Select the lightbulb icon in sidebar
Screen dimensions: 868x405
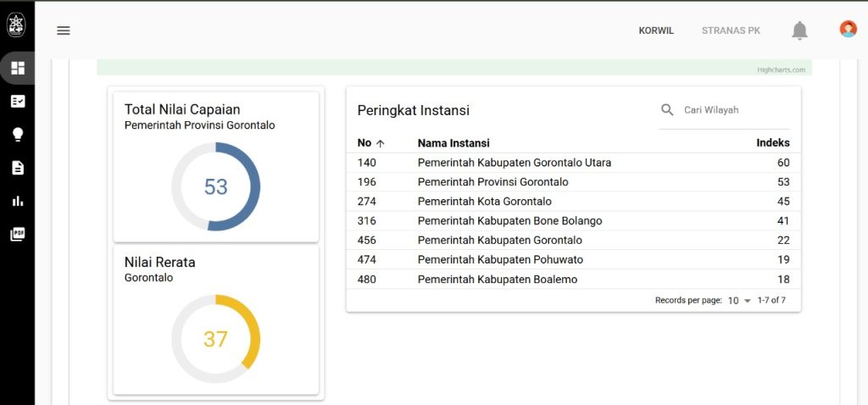click(x=18, y=134)
